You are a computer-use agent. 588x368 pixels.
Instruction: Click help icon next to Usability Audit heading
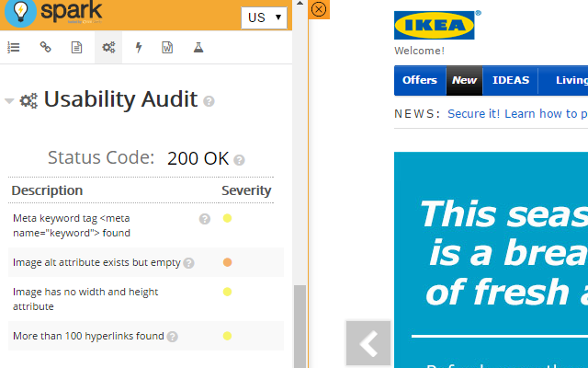[x=209, y=101]
